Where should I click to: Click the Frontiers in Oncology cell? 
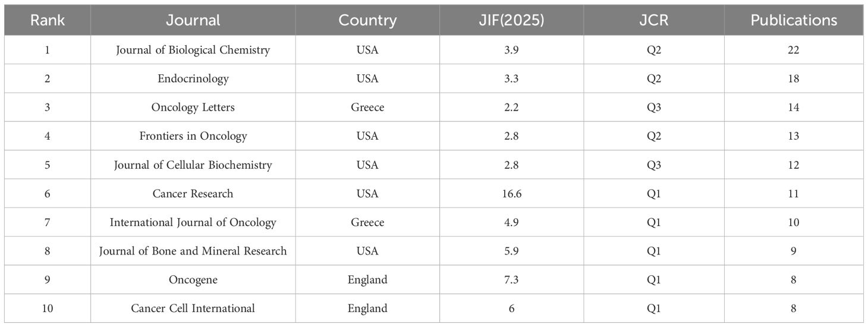[193, 136]
